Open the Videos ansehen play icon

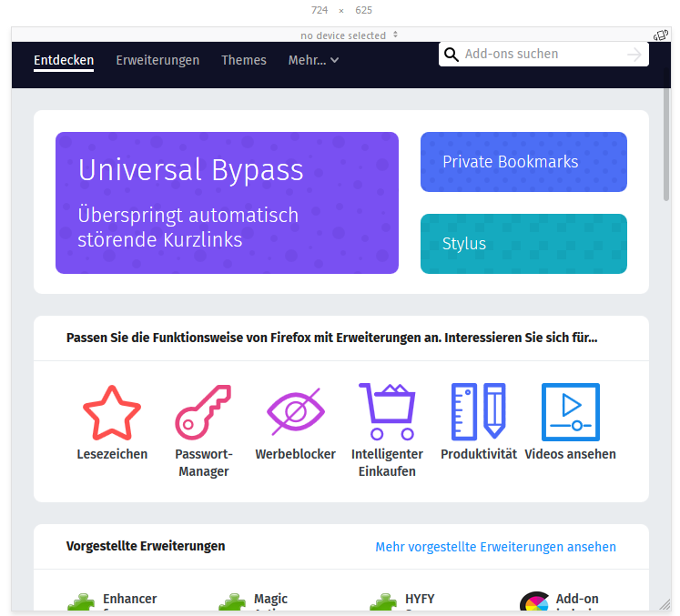tap(570, 412)
